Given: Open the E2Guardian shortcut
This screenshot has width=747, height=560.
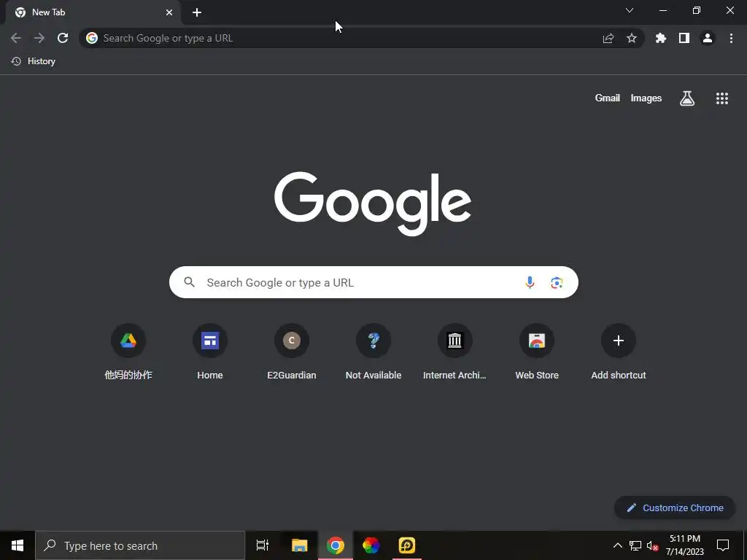Looking at the screenshot, I should 292,352.
